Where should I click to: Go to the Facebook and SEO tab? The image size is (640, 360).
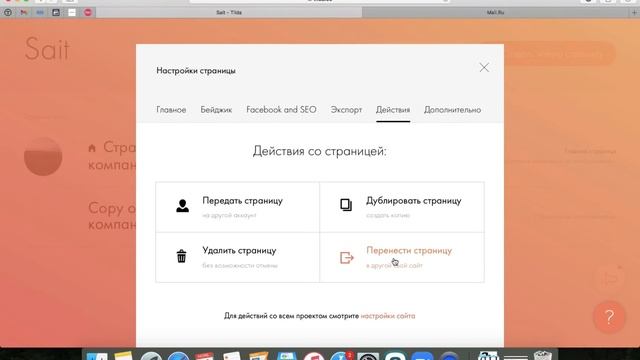(281, 110)
